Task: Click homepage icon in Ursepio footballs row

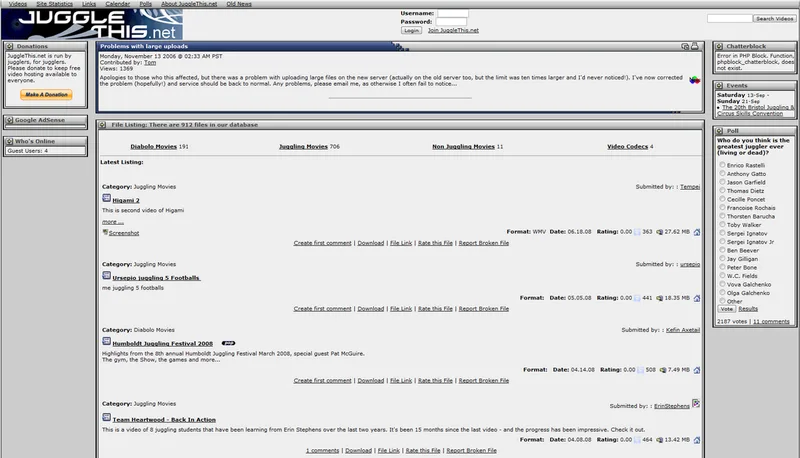Action: [x=696, y=298]
